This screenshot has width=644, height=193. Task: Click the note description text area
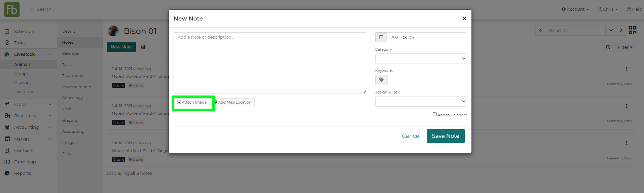[x=270, y=63]
